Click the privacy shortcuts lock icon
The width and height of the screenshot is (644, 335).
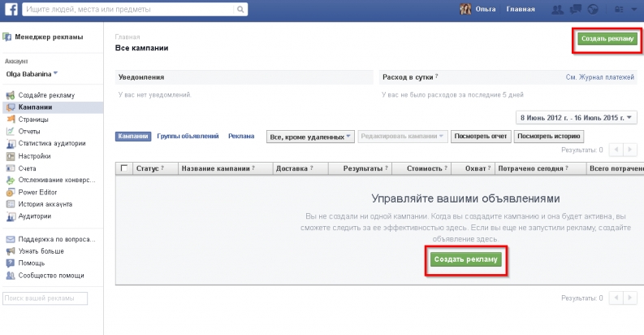[x=619, y=10]
